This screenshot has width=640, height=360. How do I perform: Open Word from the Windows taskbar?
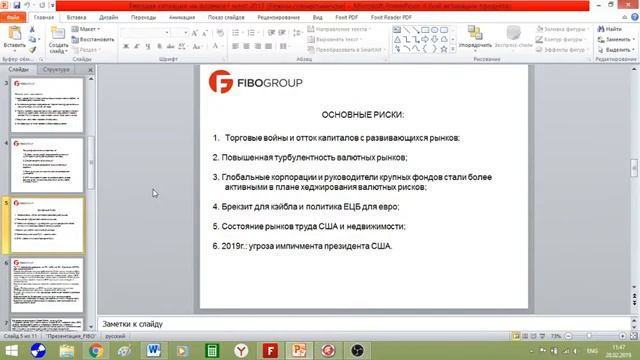click(x=153, y=351)
